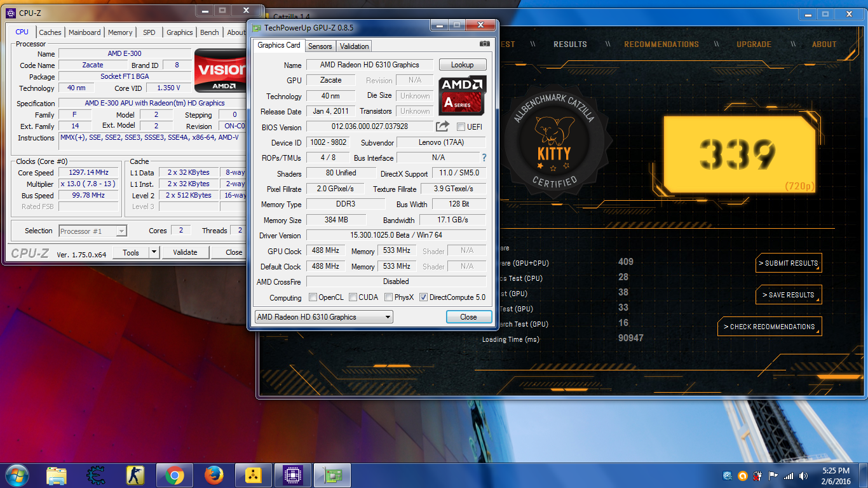The width and height of the screenshot is (868, 488).
Task: Open the Processor #1 selection dropdown
Action: click(93, 231)
